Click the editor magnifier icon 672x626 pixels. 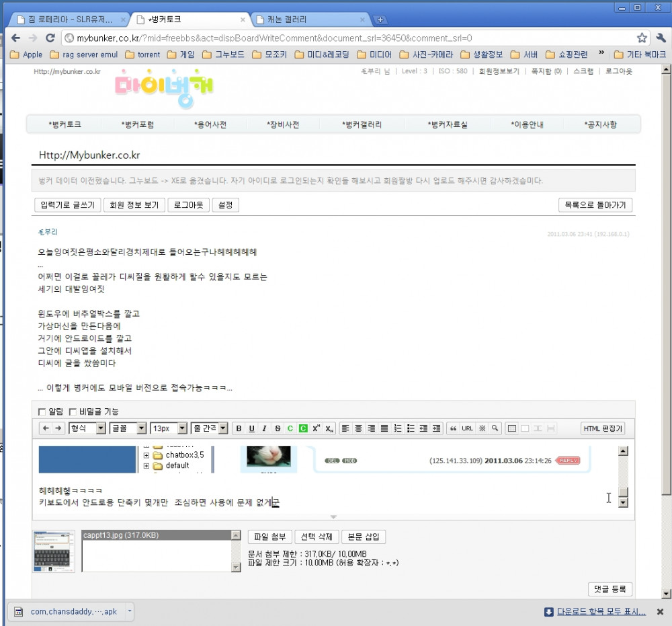[495, 428]
